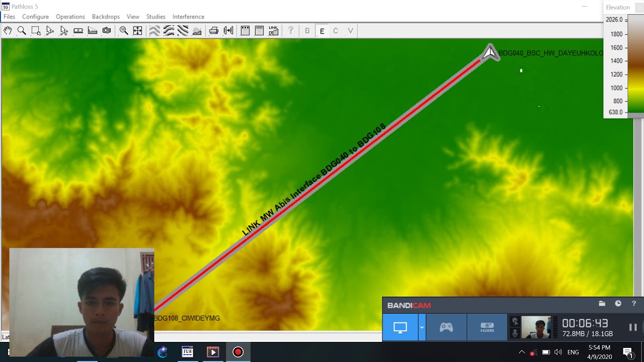Open the Configure menu

(x=35, y=17)
